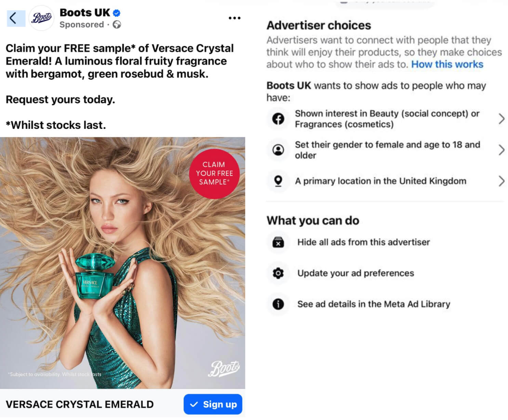The width and height of the screenshot is (508, 420).
Task: Expand the Beauty or Fragrances interest row chevron
Action: point(502,119)
